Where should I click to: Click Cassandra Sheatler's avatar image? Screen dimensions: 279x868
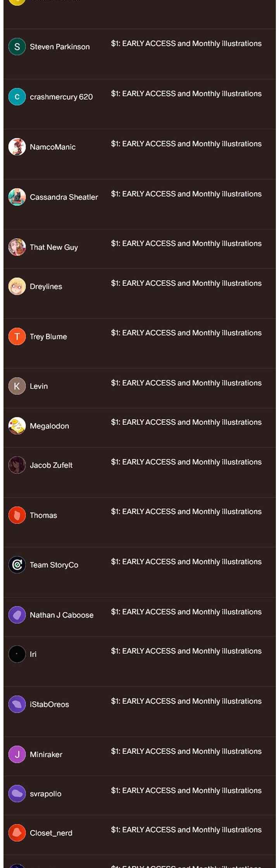click(17, 197)
